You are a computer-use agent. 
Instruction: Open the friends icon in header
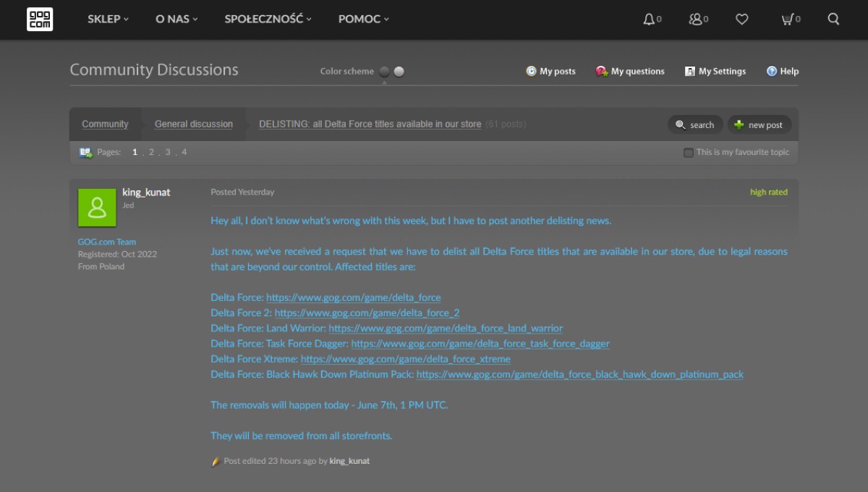tap(695, 20)
